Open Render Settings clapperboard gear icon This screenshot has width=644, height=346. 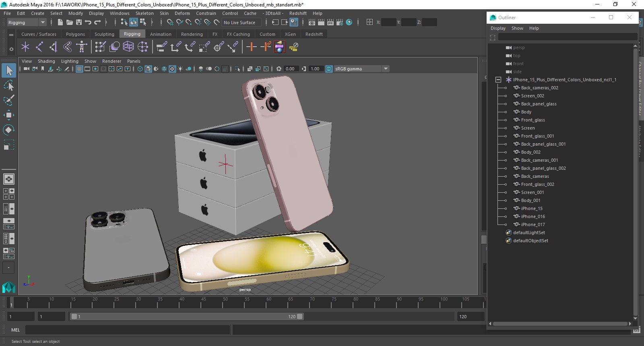tap(340, 23)
